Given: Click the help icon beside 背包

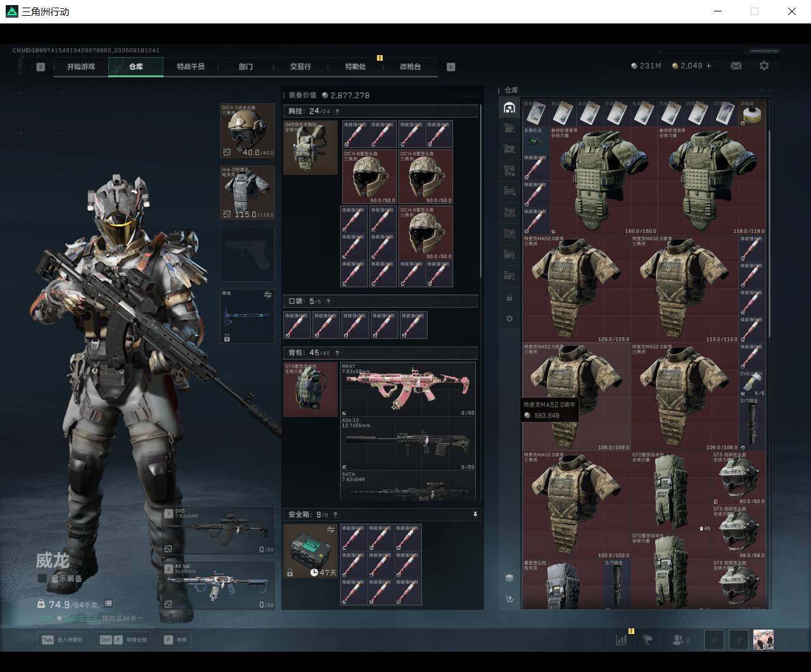Looking at the screenshot, I should 337,353.
